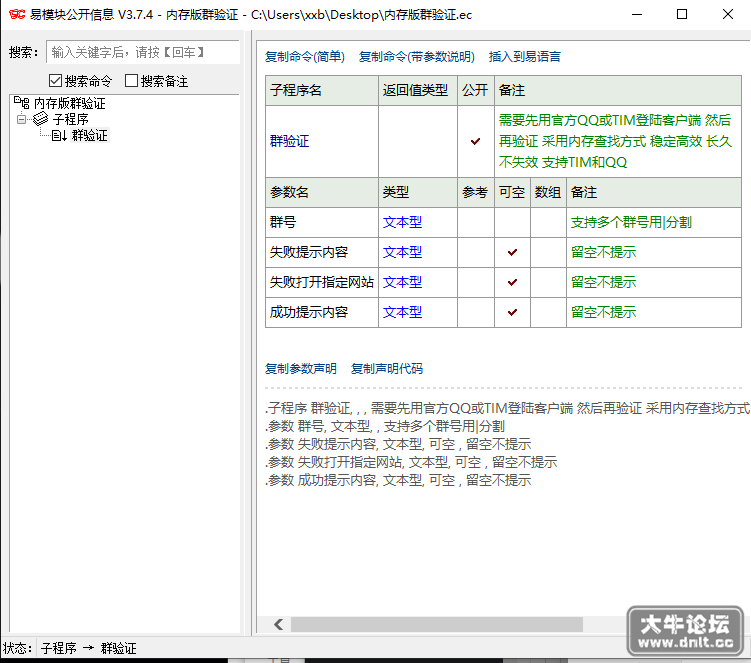
Task: Click the 数组 column header
Action: [x=548, y=192]
